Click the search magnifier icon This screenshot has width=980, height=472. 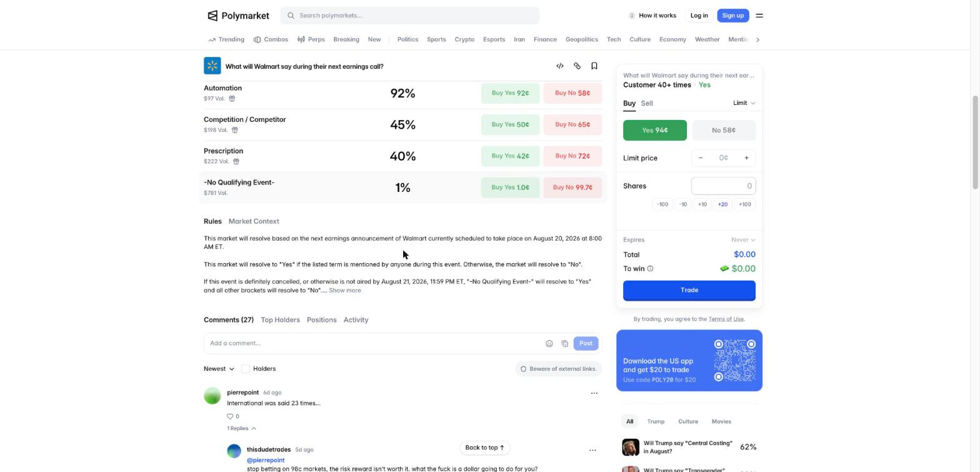[x=291, y=16]
